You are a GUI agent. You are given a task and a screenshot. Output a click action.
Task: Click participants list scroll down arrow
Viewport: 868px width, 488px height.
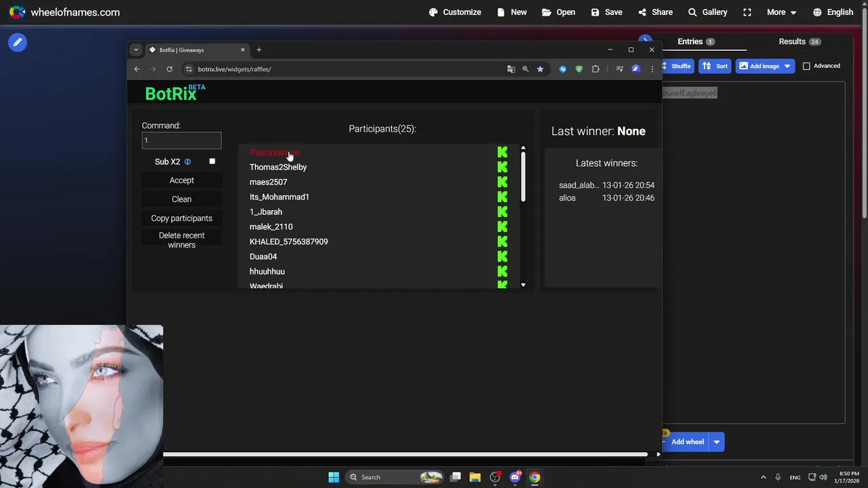click(523, 285)
